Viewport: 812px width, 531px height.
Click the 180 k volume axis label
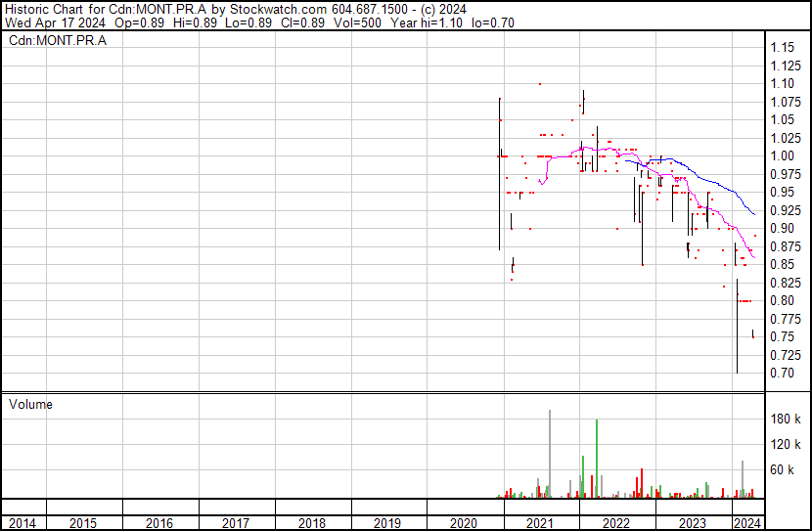click(x=786, y=420)
